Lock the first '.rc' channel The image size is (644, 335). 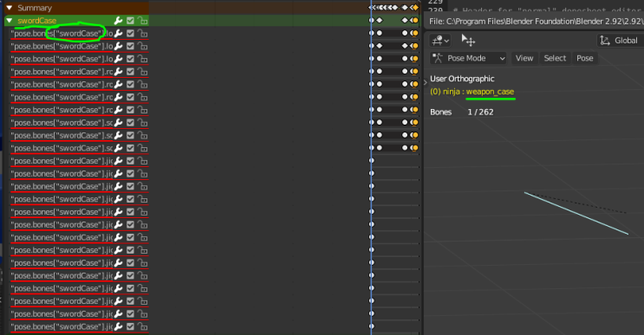tap(142, 72)
